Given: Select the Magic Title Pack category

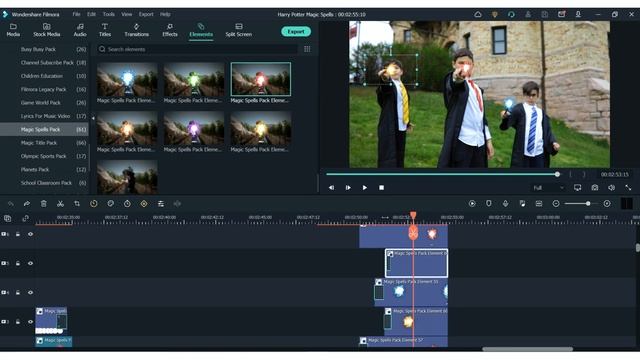Looking at the screenshot, I should pyautogui.click(x=44, y=143).
